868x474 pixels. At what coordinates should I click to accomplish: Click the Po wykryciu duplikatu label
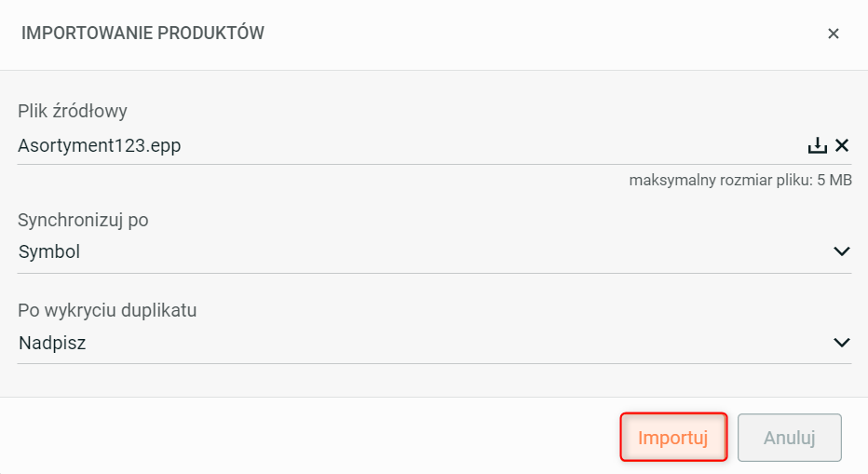pyautogui.click(x=107, y=310)
